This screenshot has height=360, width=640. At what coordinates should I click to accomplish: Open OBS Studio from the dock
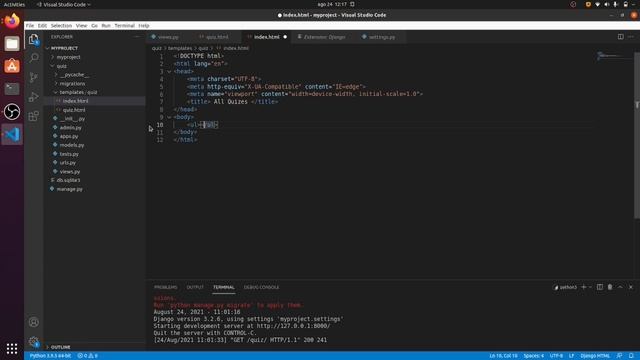click(12, 111)
